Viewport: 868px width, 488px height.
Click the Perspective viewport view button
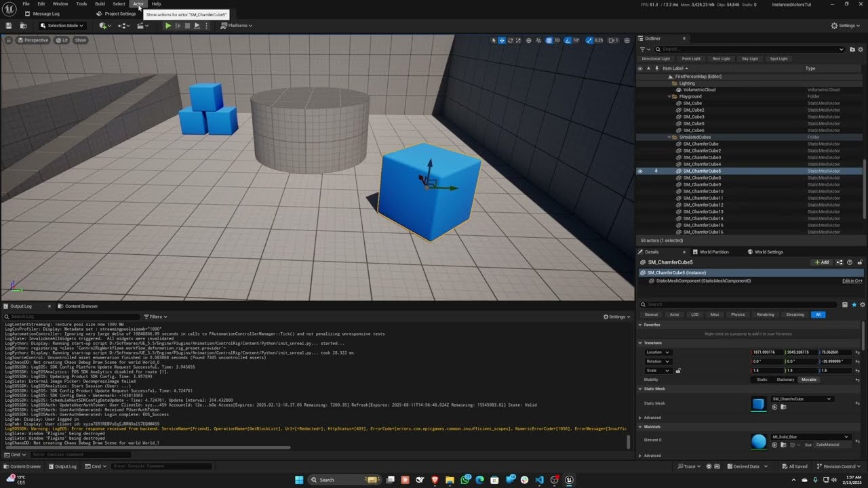pos(33,40)
